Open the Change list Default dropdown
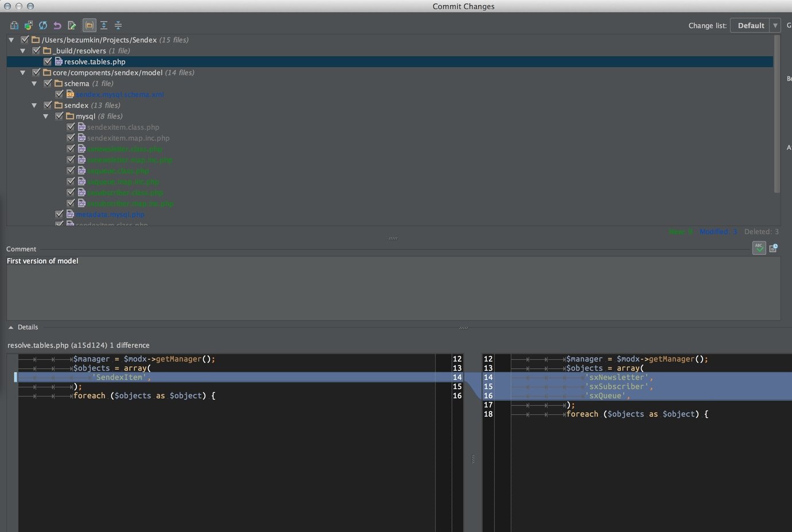Screen dimensions: 792x532 [755, 25]
